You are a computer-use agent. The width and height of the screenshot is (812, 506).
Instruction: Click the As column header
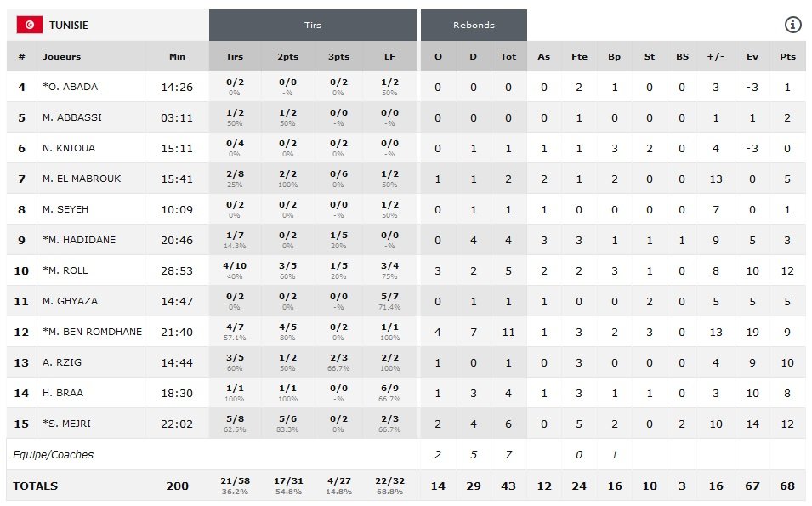tap(544, 57)
